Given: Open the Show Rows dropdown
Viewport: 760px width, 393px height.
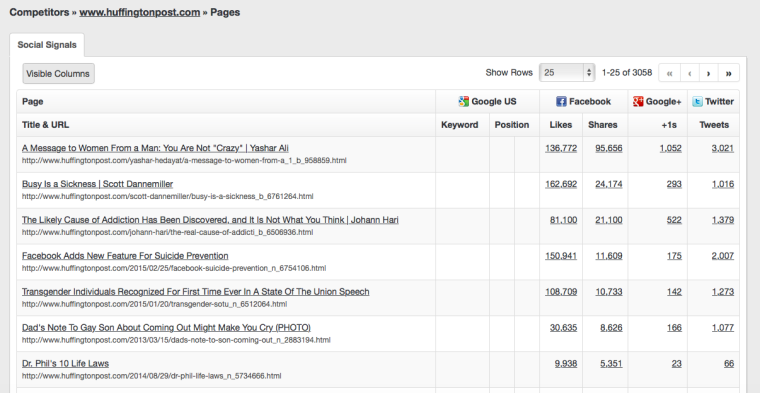Looking at the screenshot, I should [567, 73].
